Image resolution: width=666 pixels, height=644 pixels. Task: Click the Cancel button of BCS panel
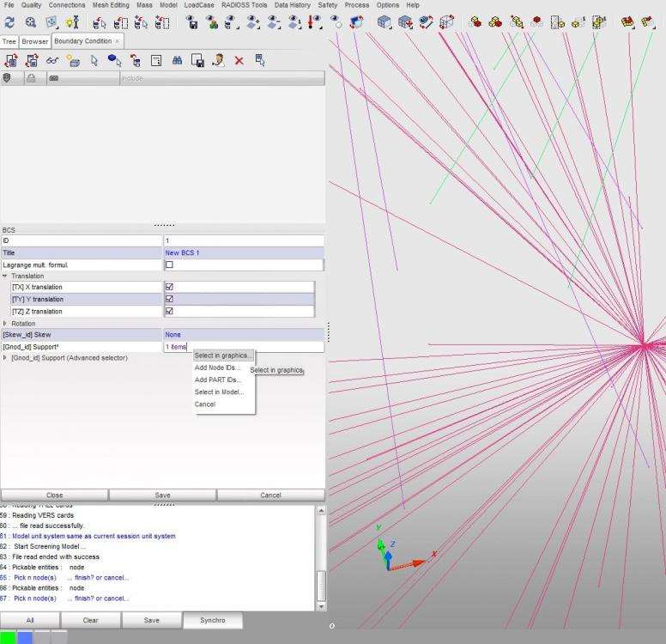coord(270,495)
